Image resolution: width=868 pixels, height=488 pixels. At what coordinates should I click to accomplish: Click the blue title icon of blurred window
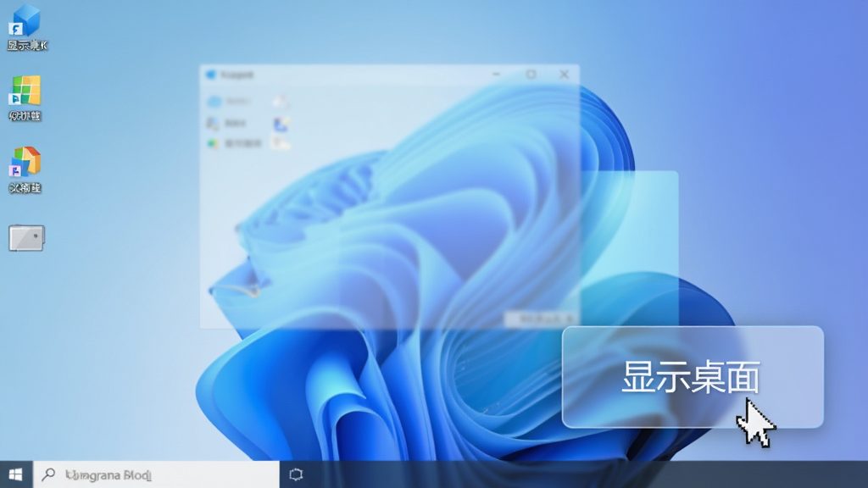(211, 75)
